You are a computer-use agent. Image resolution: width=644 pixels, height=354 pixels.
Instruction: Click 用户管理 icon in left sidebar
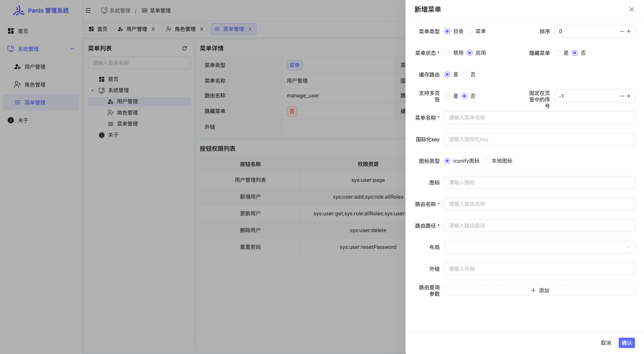pos(17,67)
